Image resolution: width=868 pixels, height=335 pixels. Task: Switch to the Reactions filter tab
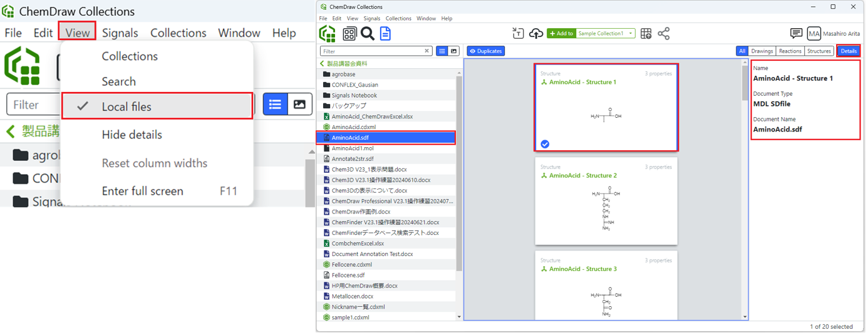[x=790, y=51]
